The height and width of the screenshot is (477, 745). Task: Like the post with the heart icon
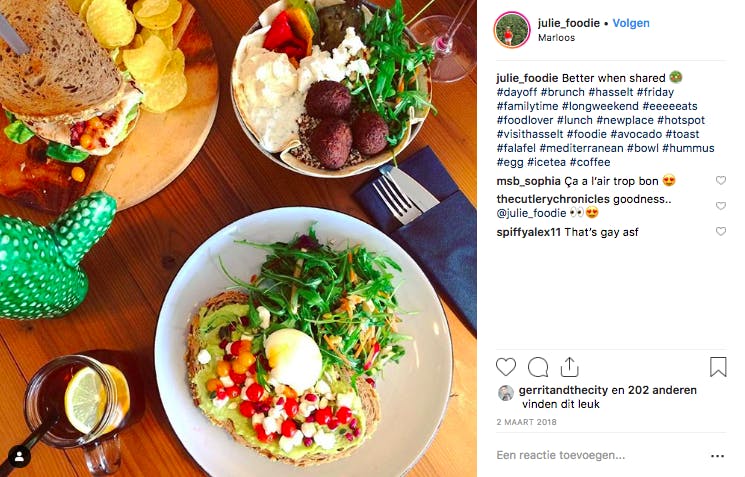pos(506,367)
